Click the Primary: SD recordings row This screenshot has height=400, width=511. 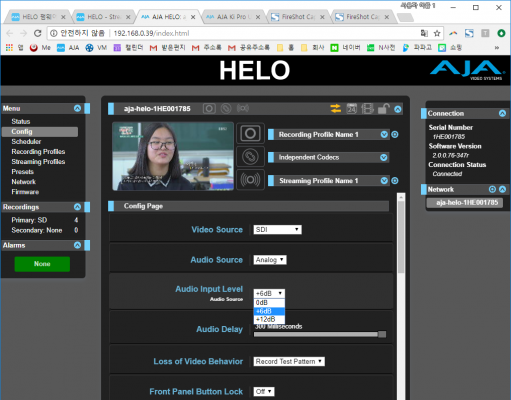45,220
